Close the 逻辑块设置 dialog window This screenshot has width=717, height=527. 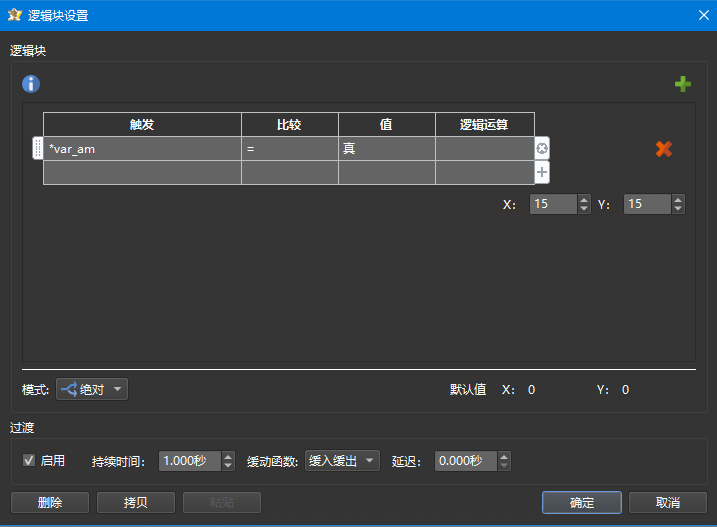[x=703, y=14]
